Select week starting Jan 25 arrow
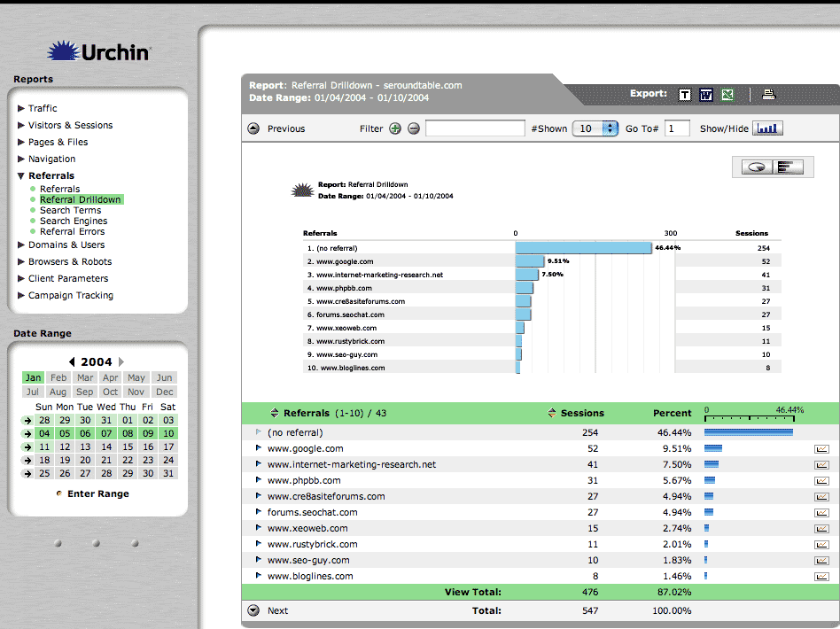 pyautogui.click(x=27, y=474)
